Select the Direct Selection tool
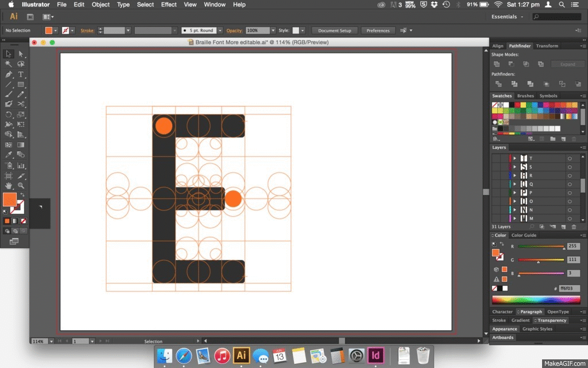Image resolution: width=588 pixels, height=368 pixels. [x=21, y=53]
